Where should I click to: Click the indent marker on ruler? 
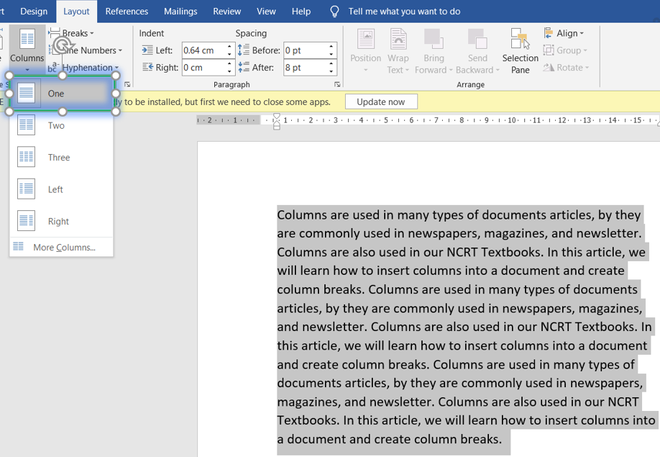point(277,121)
